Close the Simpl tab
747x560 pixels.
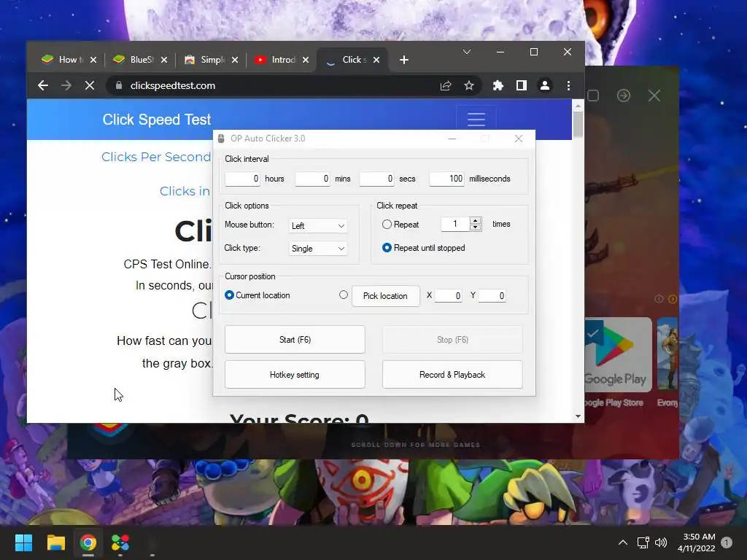[235, 60]
